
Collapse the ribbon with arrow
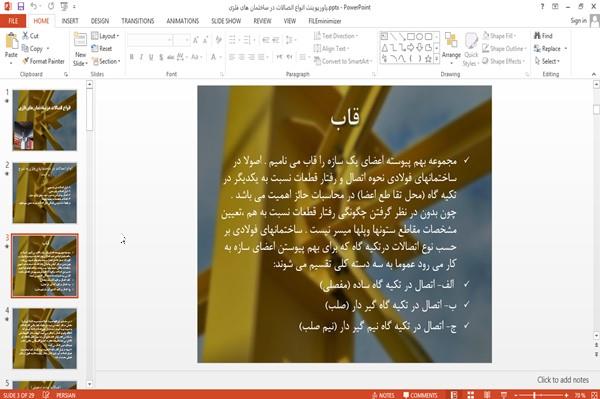594,74
